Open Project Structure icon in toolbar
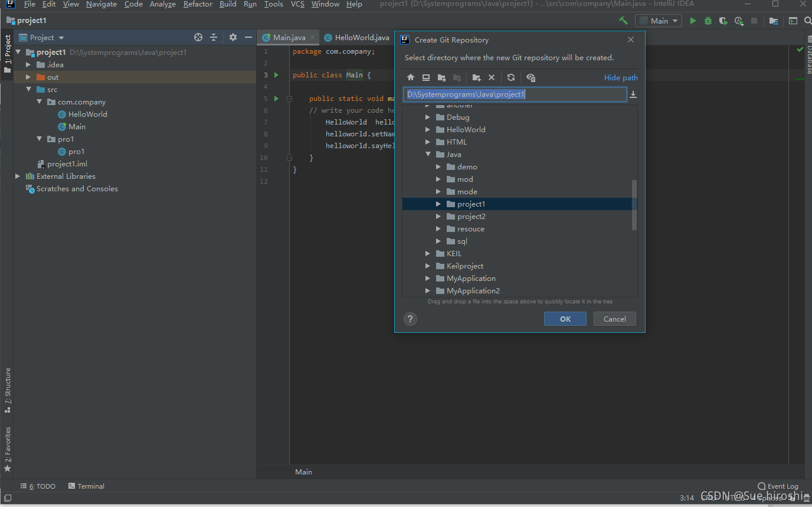Image resolution: width=812 pixels, height=507 pixels. 774,21
